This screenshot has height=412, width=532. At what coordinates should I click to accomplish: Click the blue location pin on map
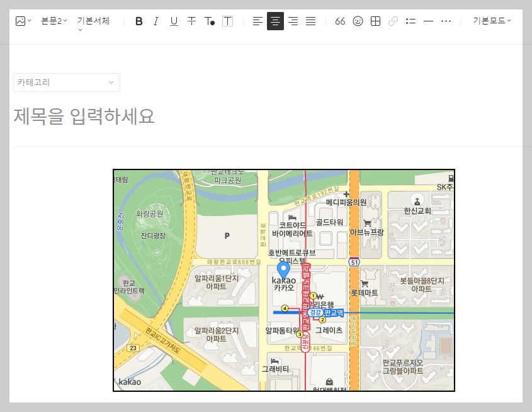point(283,270)
